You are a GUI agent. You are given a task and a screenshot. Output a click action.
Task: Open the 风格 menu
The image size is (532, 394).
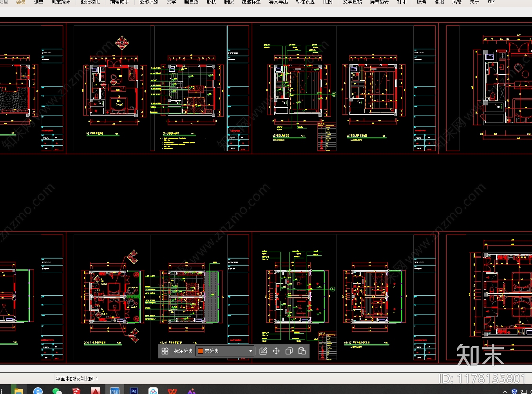pos(457,2)
